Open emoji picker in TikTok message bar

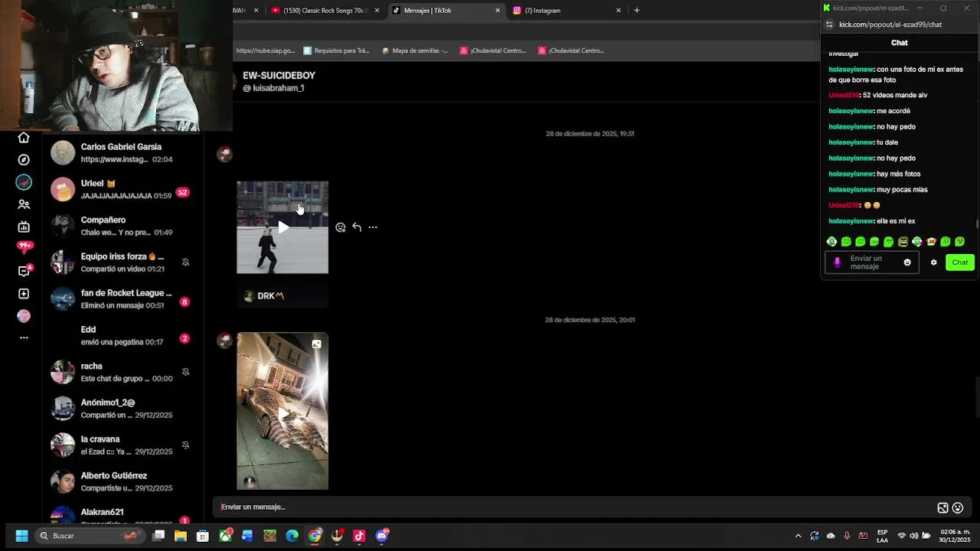(957, 507)
